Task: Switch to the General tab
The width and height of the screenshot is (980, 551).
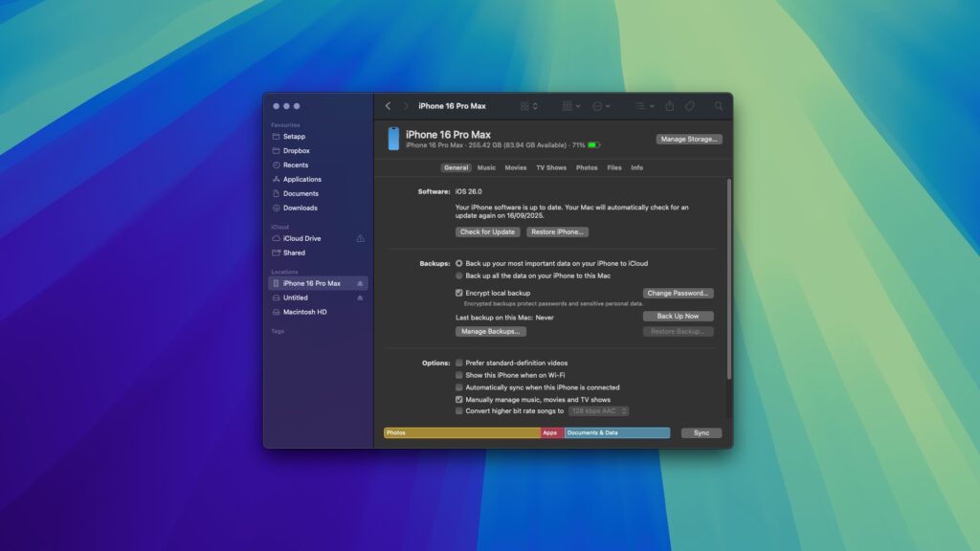Action: pos(457,168)
